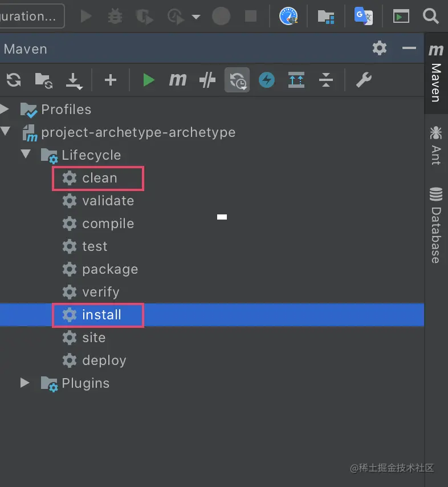The height and width of the screenshot is (487, 448).
Task: Click the Stop square button
Action: tap(251, 16)
